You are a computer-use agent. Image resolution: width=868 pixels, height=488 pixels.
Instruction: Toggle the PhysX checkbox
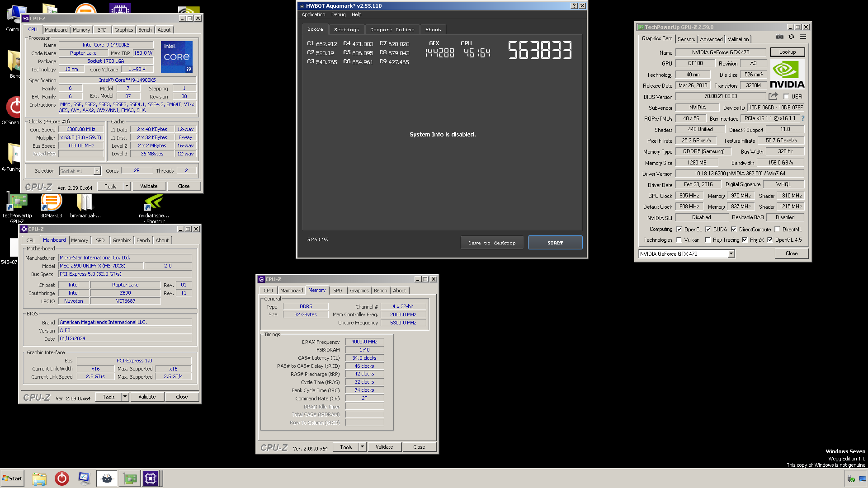click(745, 240)
